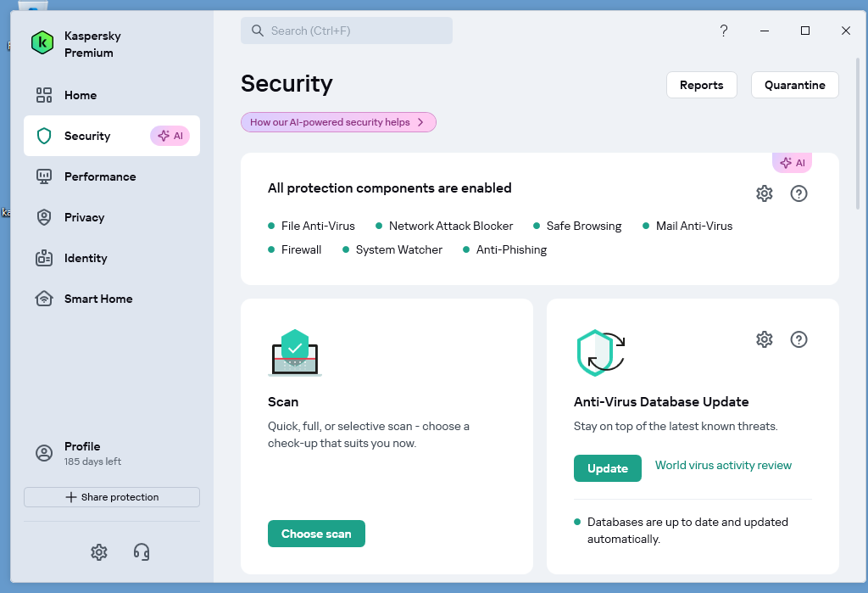Screen dimensions: 868x593
Task: Click the '185 days left' license text
Action: coord(92,462)
